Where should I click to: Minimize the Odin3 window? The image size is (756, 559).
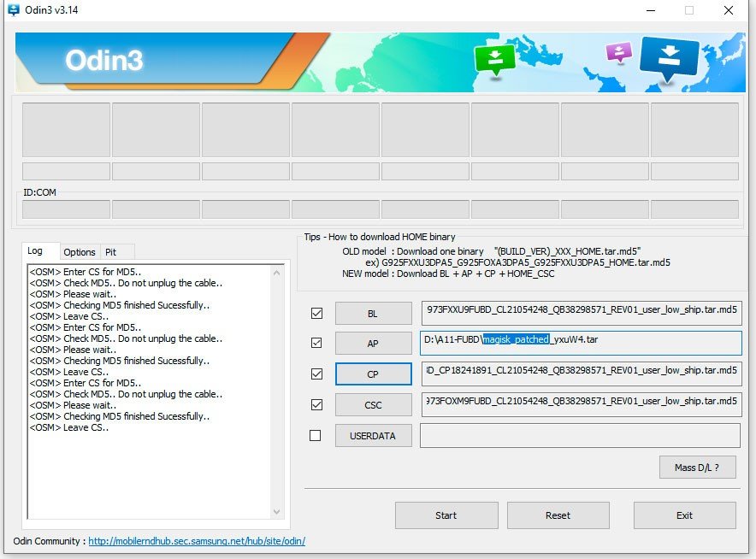(651, 10)
